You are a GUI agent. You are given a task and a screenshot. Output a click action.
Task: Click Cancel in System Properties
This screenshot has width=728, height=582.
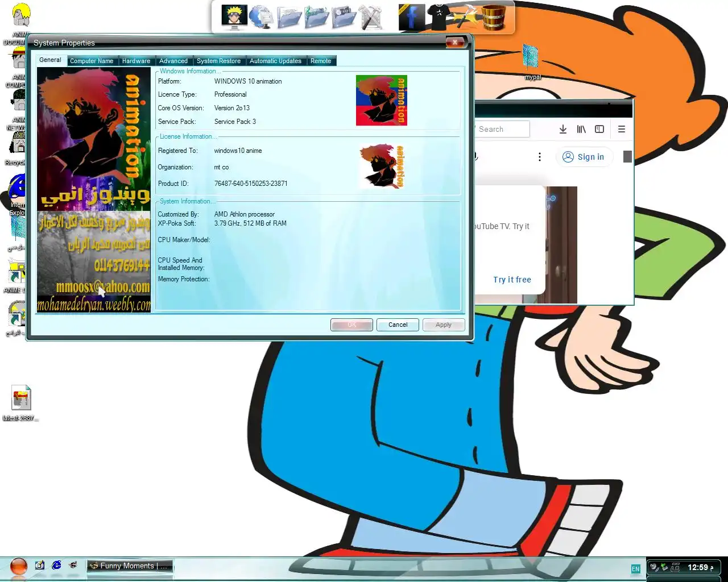[x=398, y=325]
